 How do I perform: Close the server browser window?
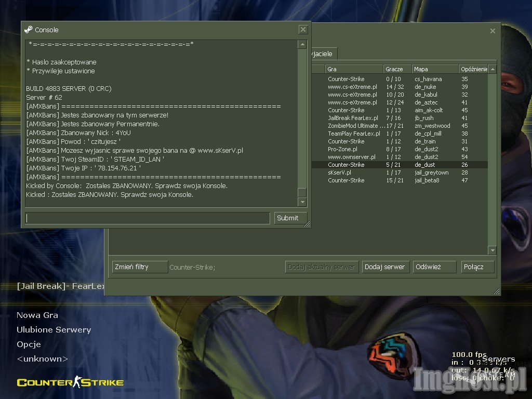tap(493, 31)
